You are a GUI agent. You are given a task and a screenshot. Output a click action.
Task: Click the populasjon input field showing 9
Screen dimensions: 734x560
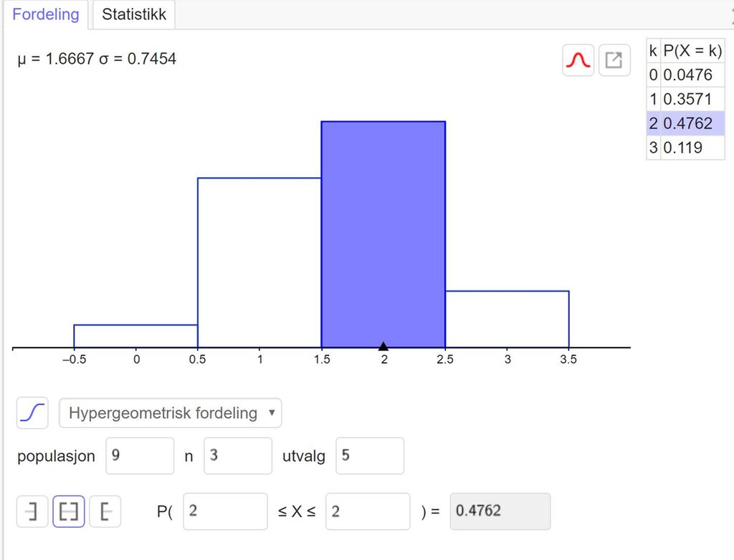(x=140, y=455)
